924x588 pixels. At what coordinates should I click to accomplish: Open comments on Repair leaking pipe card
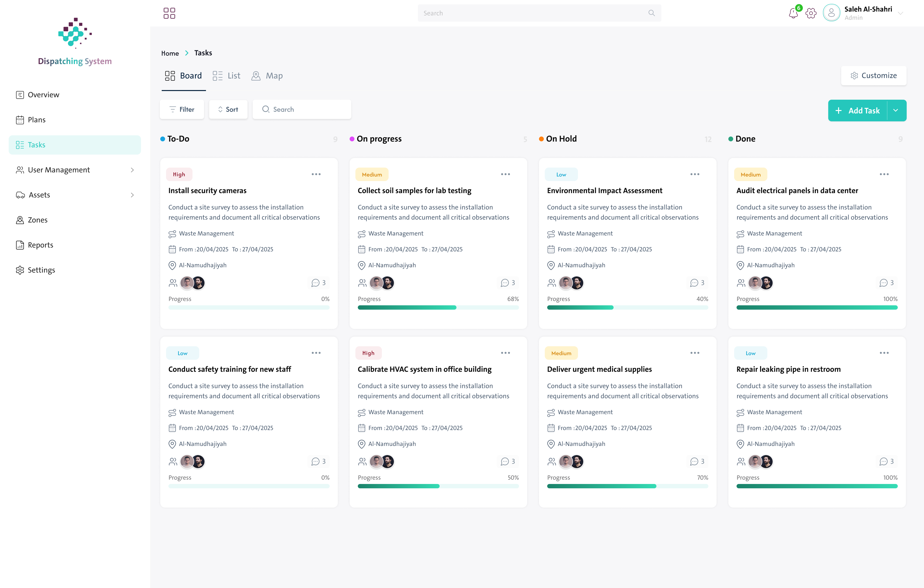(x=886, y=462)
